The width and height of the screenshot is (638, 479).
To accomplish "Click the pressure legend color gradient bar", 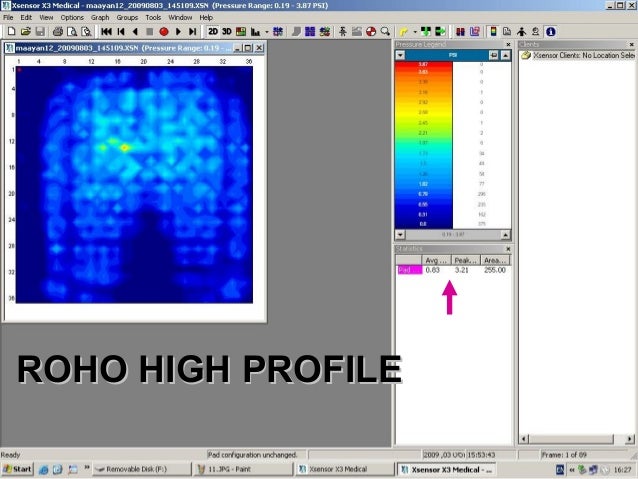I will pyautogui.click(x=423, y=145).
